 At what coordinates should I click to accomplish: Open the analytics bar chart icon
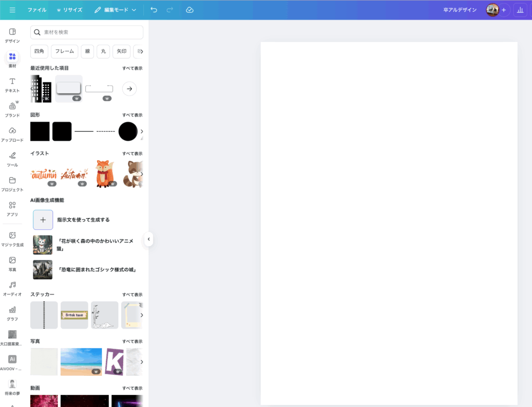pos(520,10)
